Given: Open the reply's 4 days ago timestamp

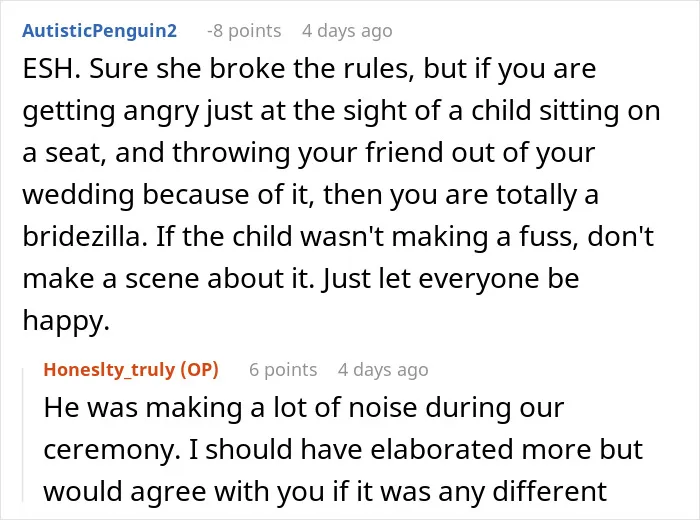Looking at the screenshot, I should tap(383, 370).
